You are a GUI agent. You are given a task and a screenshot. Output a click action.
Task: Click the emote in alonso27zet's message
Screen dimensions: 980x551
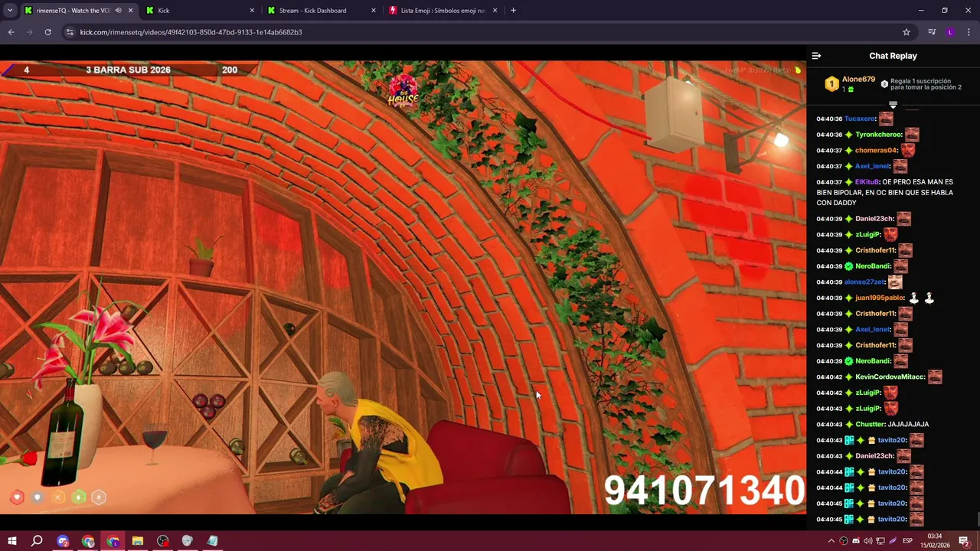895,282
